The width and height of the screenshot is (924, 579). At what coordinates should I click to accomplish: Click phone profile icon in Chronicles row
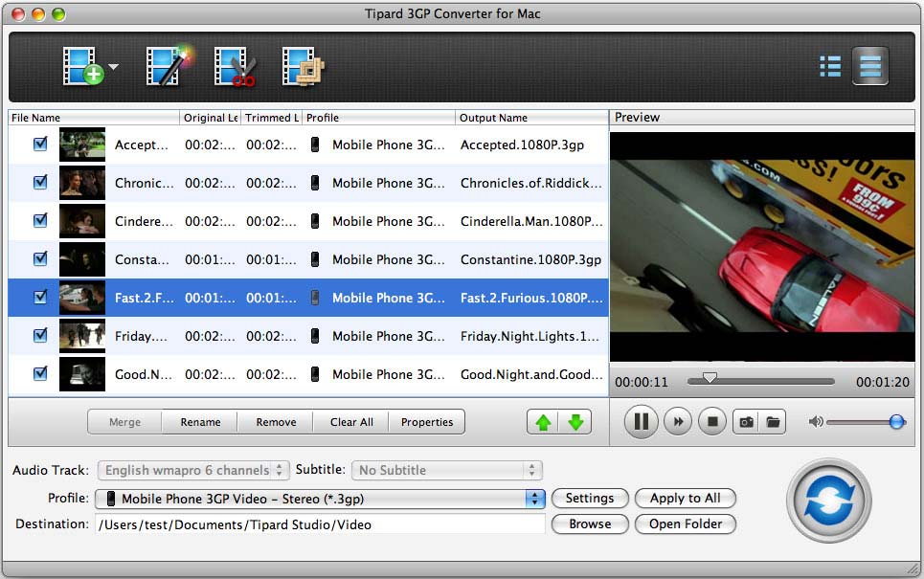315,183
